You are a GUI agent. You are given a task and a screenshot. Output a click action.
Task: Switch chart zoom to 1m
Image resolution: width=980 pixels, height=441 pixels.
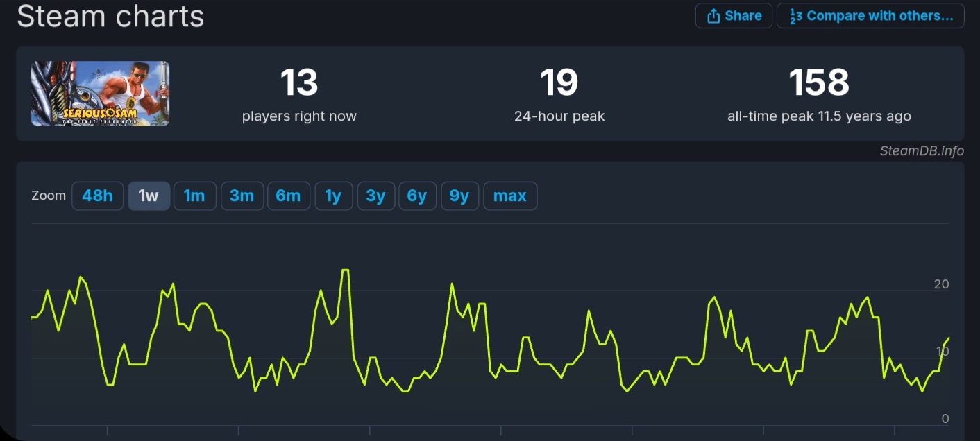194,196
